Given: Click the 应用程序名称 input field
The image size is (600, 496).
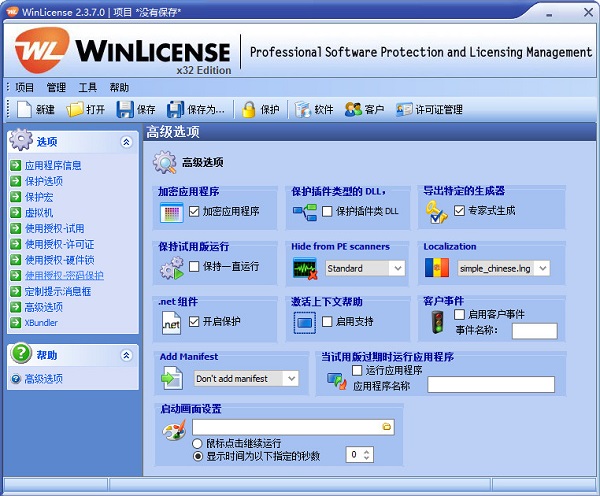Looking at the screenshot, I should 491,385.
